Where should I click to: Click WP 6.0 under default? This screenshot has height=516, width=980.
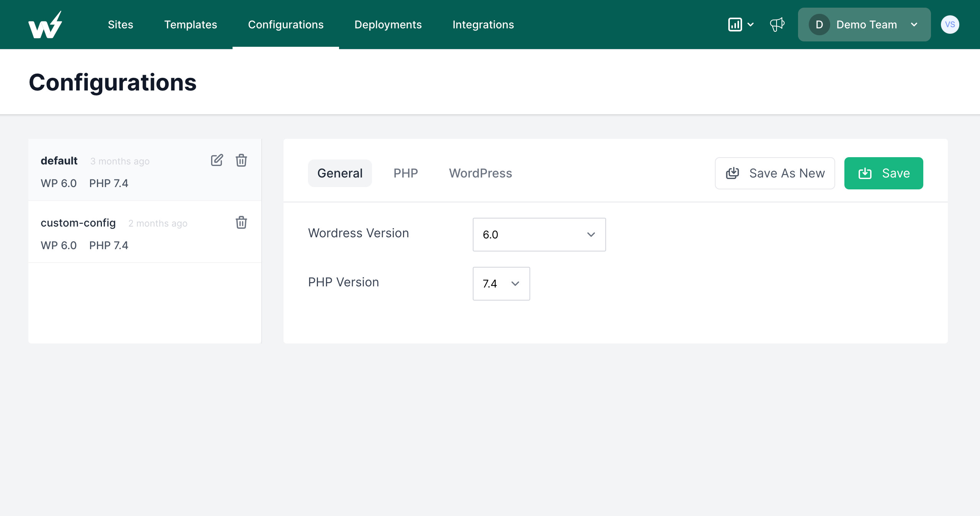(59, 183)
